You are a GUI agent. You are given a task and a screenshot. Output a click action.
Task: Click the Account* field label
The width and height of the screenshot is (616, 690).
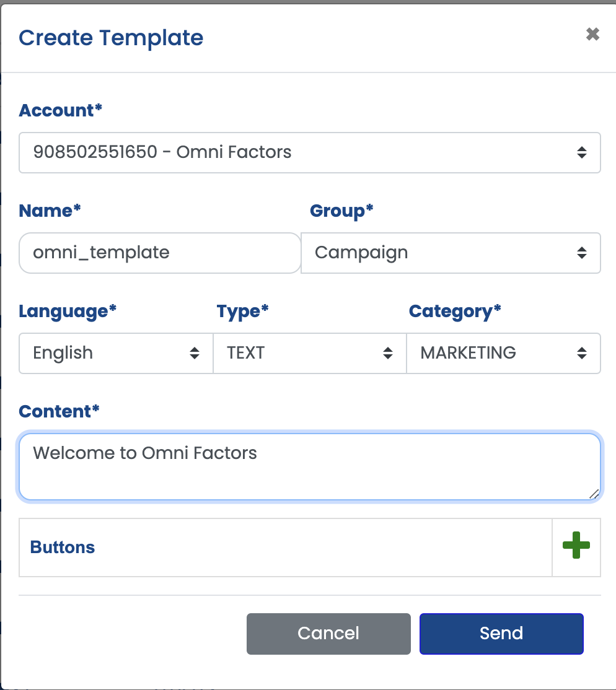pyautogui.click(x=60, y=110)
